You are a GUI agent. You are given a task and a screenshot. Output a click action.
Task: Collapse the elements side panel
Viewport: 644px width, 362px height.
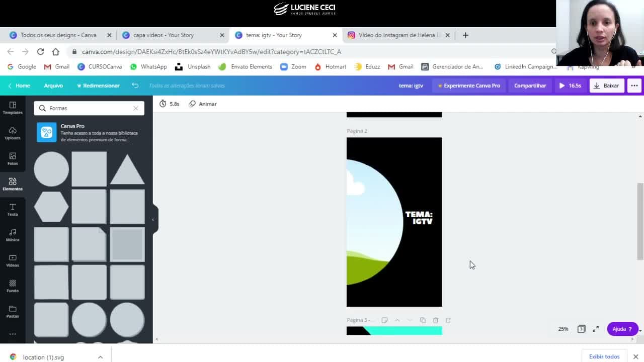(153, 220)
